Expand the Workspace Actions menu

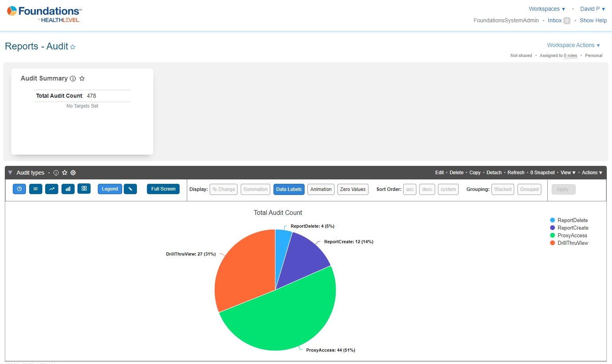573,45
